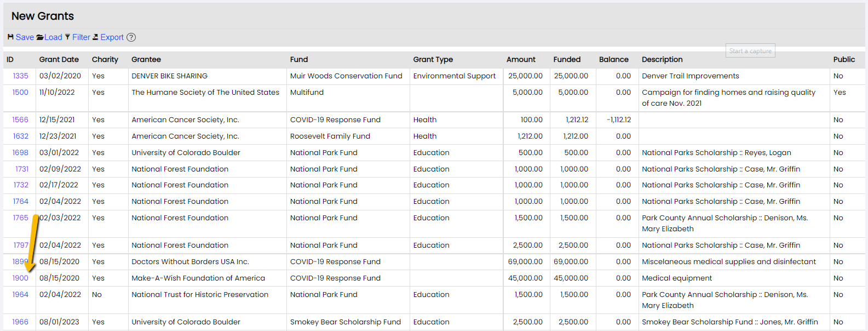Sort by Description column header

point(662,60)
